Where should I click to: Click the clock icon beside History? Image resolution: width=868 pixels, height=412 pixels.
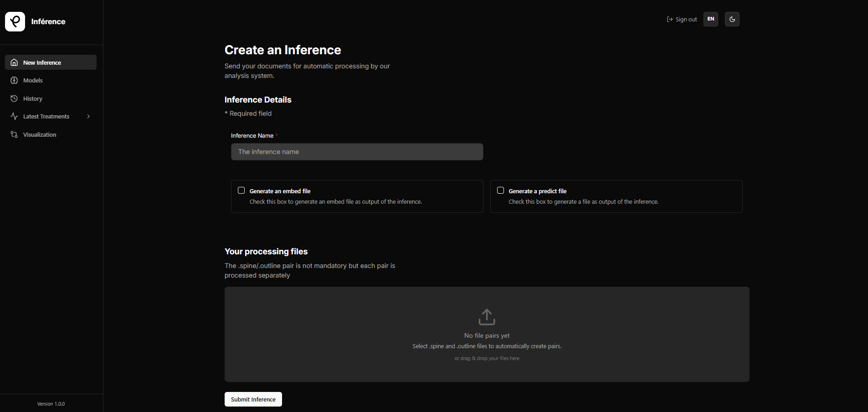(x=14, y=98)
